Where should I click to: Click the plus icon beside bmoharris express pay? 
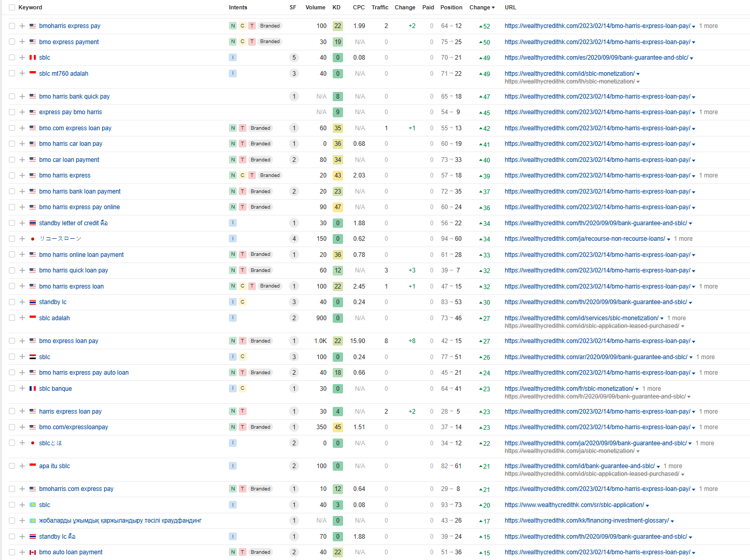tap(22, 26)
